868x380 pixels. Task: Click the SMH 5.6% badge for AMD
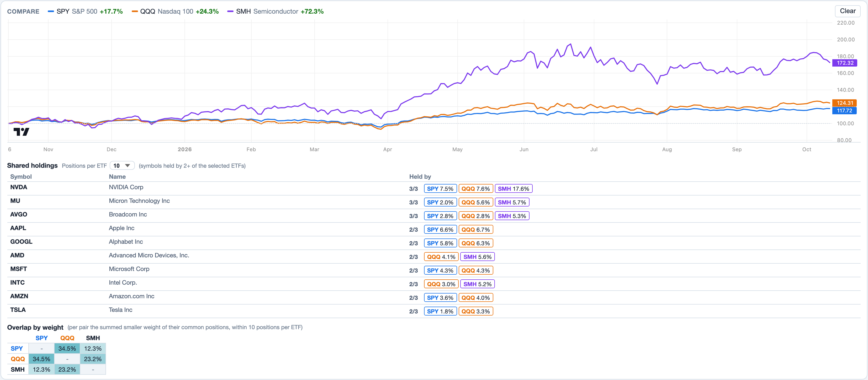pos(477,257)
